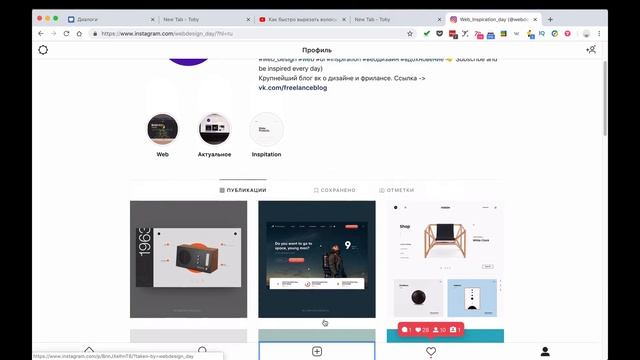The height and width of the screenshot is (360, 640).
Task: Open the yellow-green grid extension icon
Action: click(x=503, y=33)
